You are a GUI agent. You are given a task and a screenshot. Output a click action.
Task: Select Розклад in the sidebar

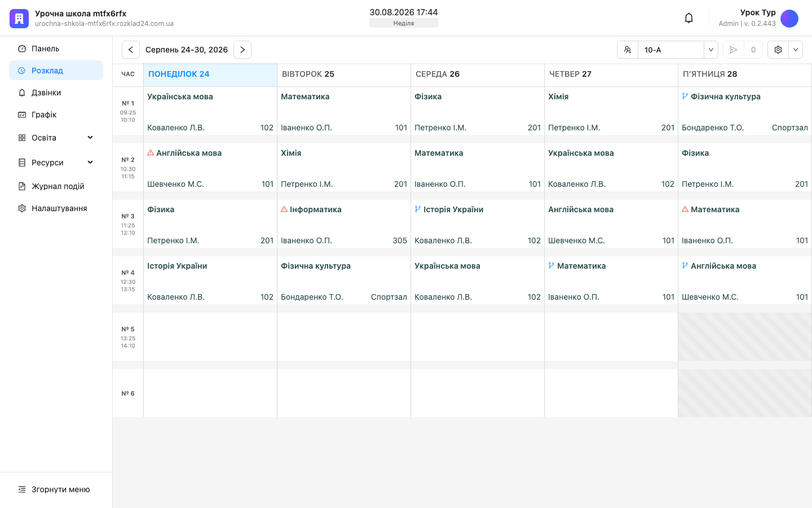[56, 71]
